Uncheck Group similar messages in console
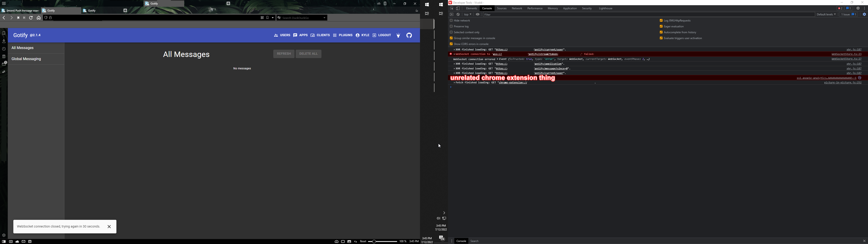Image resolution: width=868 pixels, height=244 pixels. (x=451, y=38)
